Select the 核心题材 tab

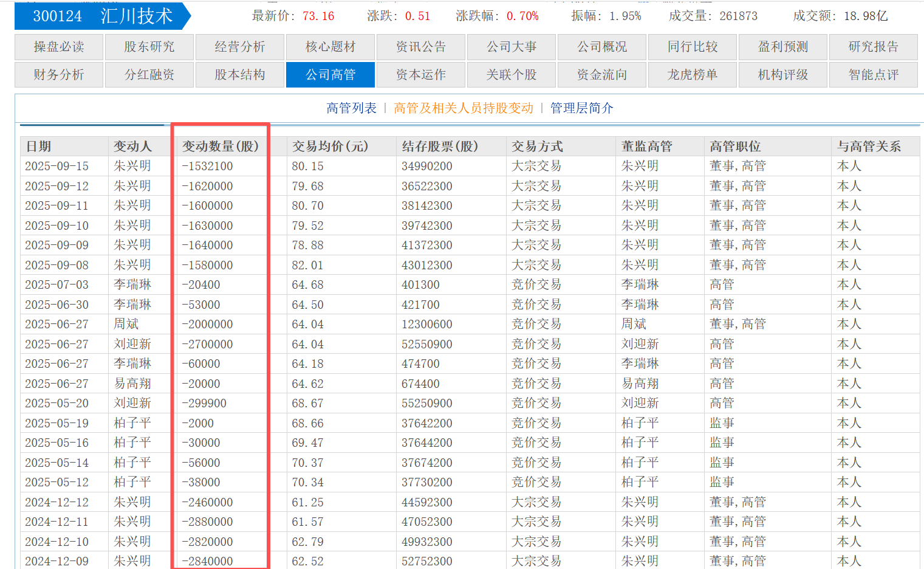tap(330, 47)
